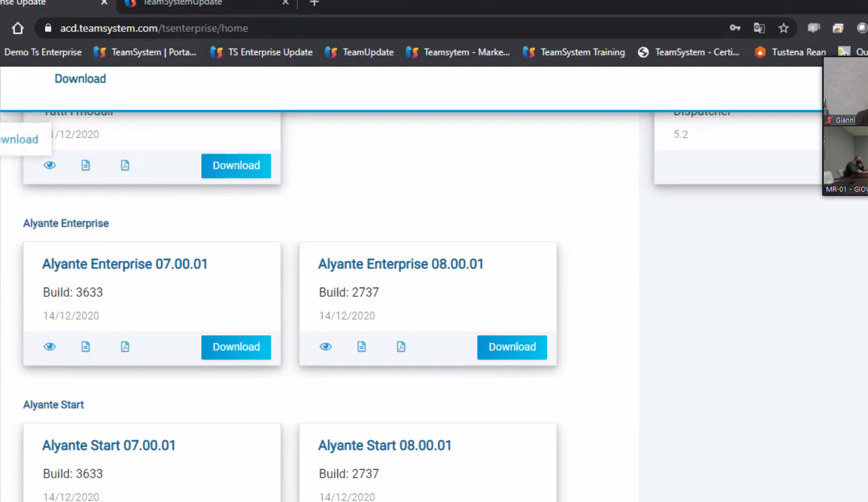Toggle the preview eye on Alyante Enterprise 08.00.01
Viewport: 868px width, 502px height.
pos(326,347)
